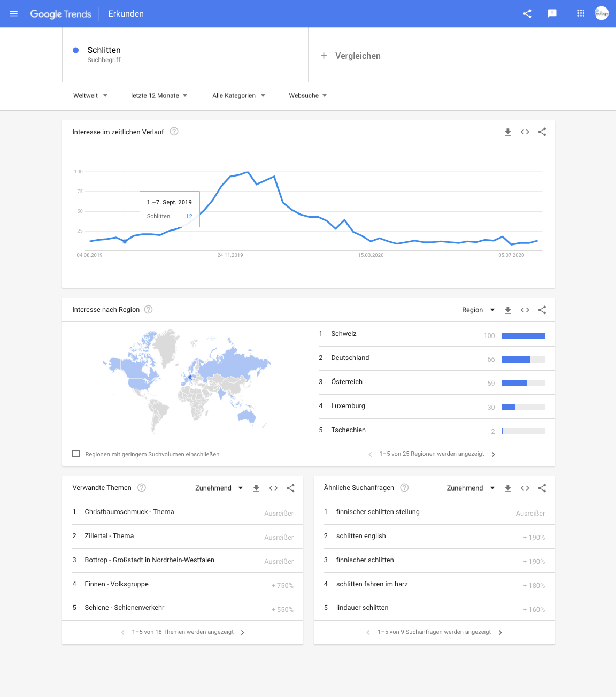
Task: Download Verwandte Themen data
Action: tap(256, 488)
